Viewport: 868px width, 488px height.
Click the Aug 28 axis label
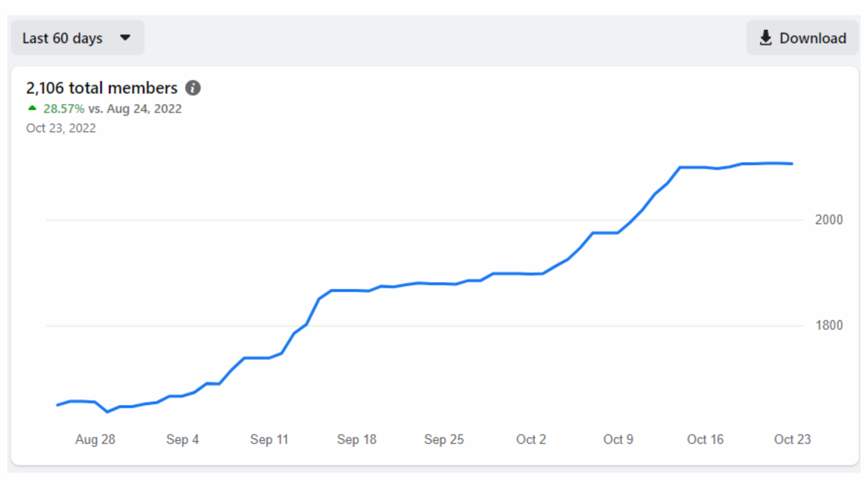(x=95, y=439)
